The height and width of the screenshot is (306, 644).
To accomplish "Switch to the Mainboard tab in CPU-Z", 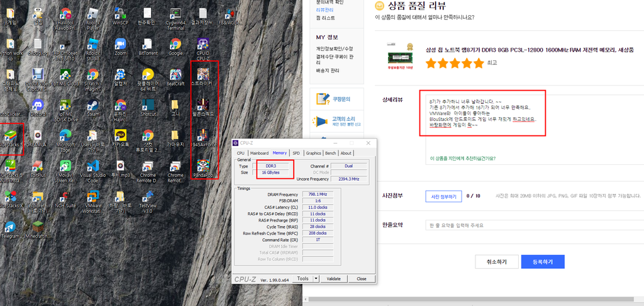I will (x=259, y=153).
